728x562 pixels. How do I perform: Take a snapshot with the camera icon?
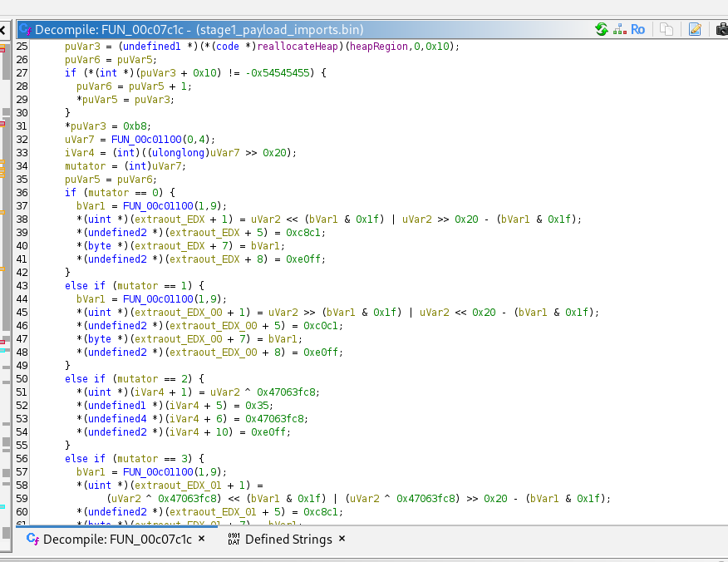coord(722,29)
